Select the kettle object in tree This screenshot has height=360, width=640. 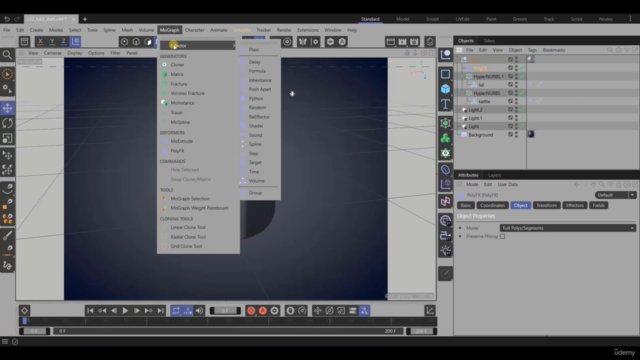484,101
